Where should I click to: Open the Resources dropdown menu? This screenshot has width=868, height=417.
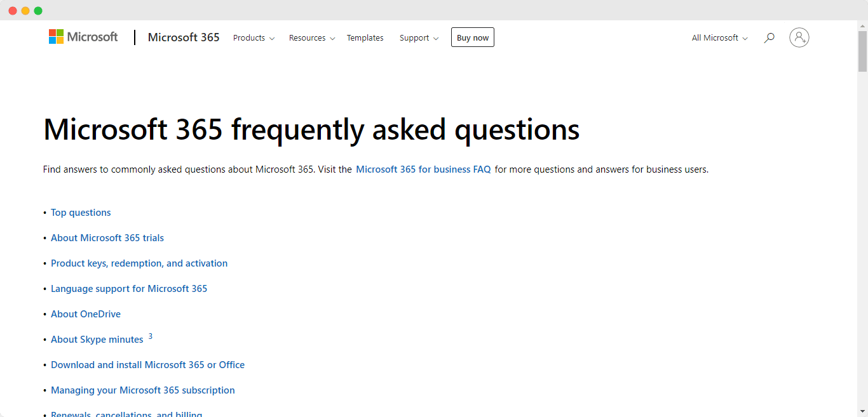point(310,37)
